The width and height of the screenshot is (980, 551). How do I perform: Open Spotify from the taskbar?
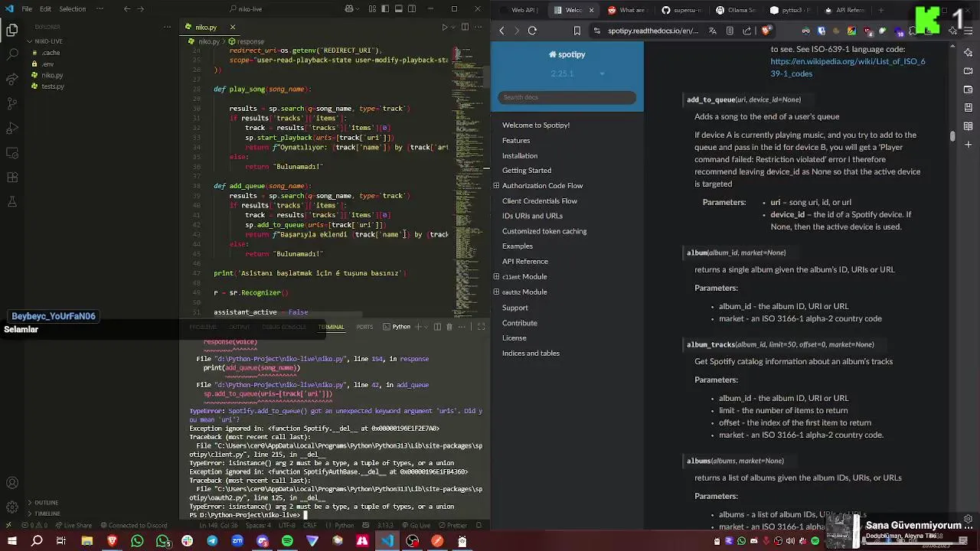click(x=287, y=541)
